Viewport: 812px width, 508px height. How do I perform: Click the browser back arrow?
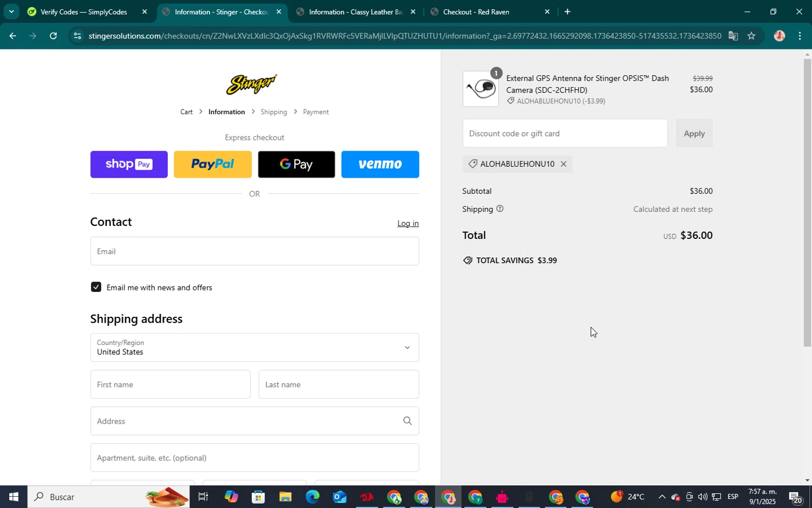tap(12, 36)
